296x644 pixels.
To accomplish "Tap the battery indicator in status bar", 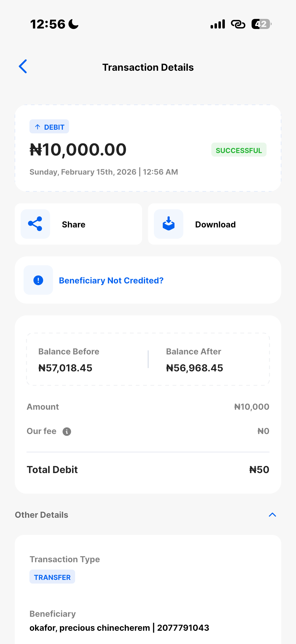I will 261,24.
